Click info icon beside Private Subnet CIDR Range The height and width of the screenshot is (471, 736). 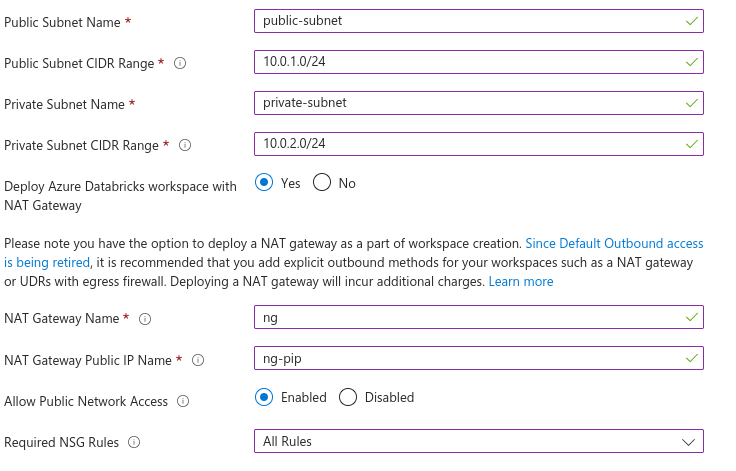tap(185, 145)
